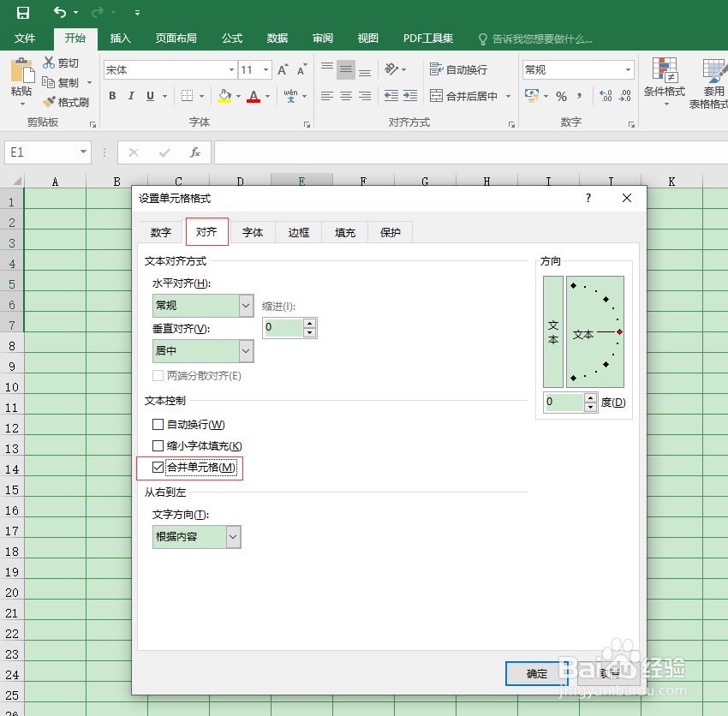Click the text orientation icon
This screenshot has width=728, height=716.
click(391, 69)
